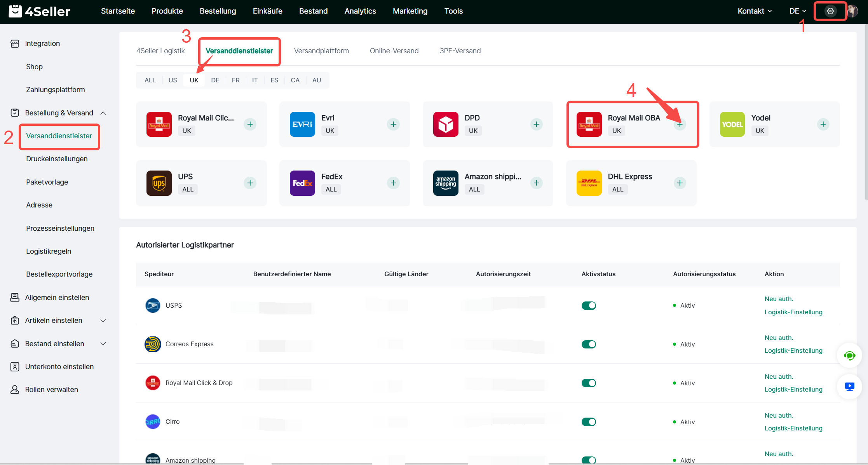Click plus icon on DHL Express card
Image resolution: width=868 pixels, height=465 pixels.
[680, 183]
